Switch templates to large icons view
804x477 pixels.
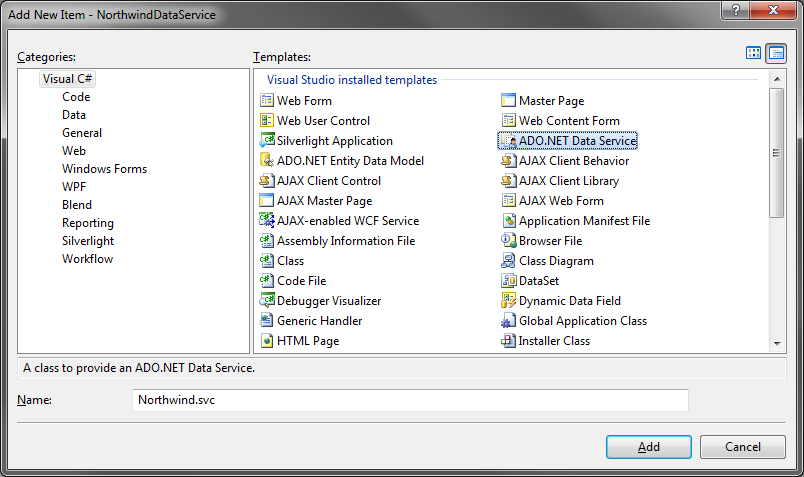pyautogui.click(x=753, y=53)
